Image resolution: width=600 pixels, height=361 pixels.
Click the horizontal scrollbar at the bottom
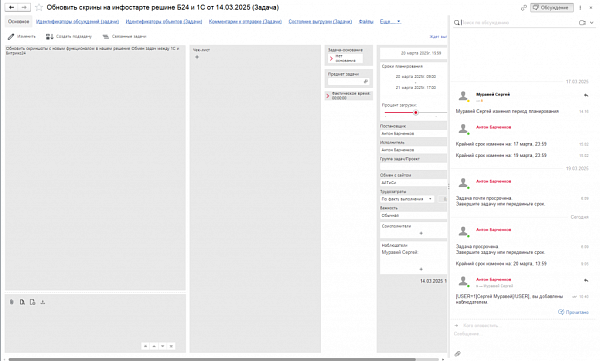212,359
